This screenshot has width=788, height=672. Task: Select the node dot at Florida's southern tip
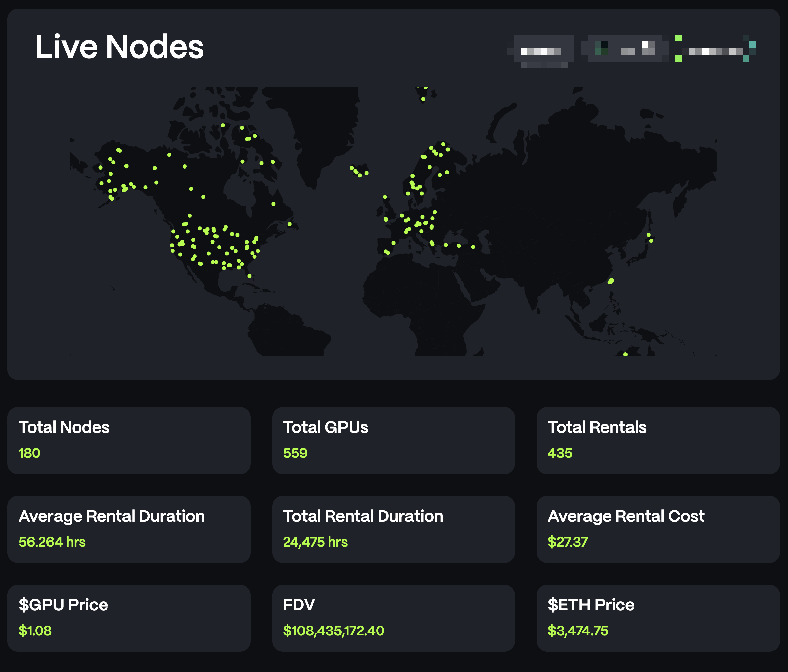pyautogui.click(x=249, y=276)
